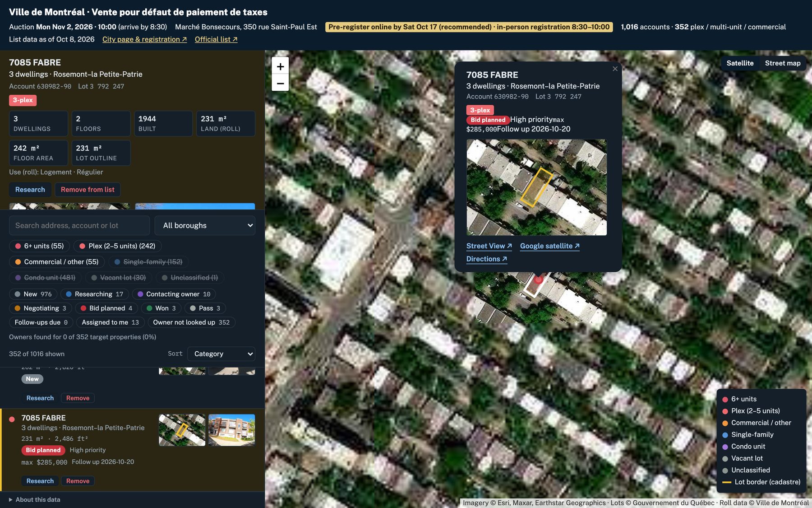Show properties Assigned to me

click(x=111, y=322)
